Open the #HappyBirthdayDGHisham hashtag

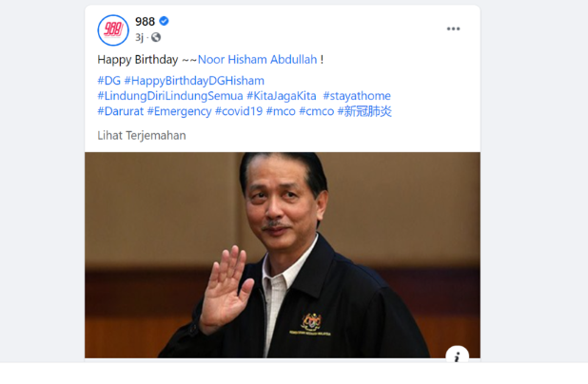point(194,81)
